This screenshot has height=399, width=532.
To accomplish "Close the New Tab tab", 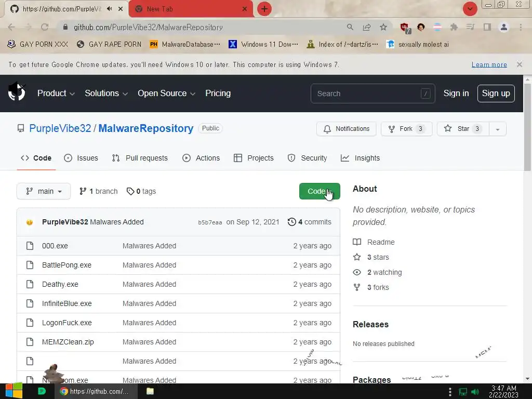I will tap(245, 9).
